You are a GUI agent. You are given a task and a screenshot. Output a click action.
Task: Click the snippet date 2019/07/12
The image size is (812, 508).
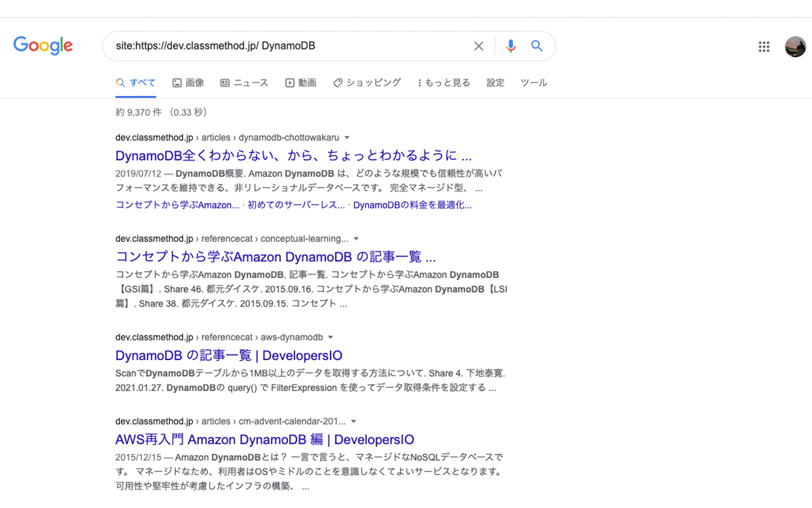(138, 174)
